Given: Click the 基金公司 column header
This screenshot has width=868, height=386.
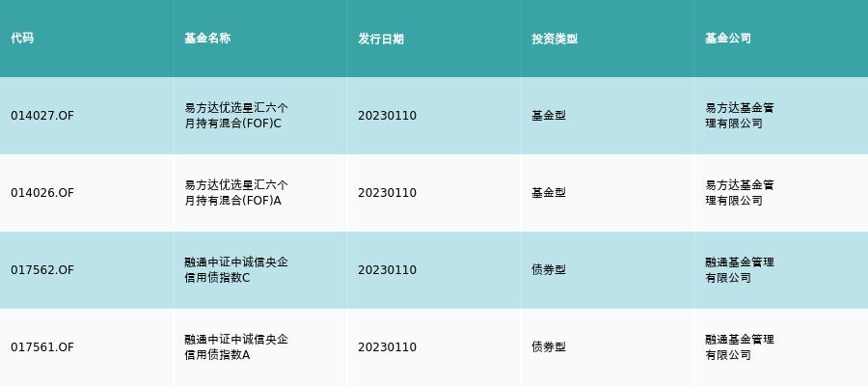Looking at the screenshot, I should (728, 39).
